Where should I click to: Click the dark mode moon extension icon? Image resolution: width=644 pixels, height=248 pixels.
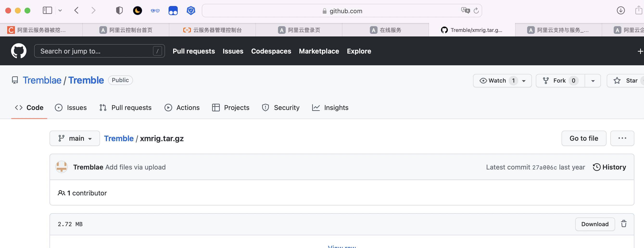(137, 11)
